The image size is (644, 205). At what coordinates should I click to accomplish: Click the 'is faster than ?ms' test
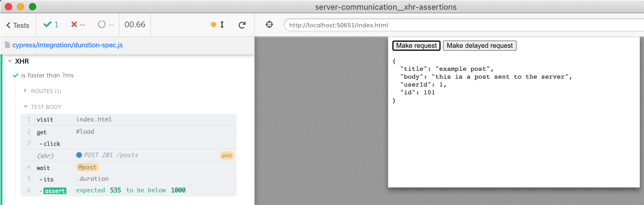(x=47, y=76)
